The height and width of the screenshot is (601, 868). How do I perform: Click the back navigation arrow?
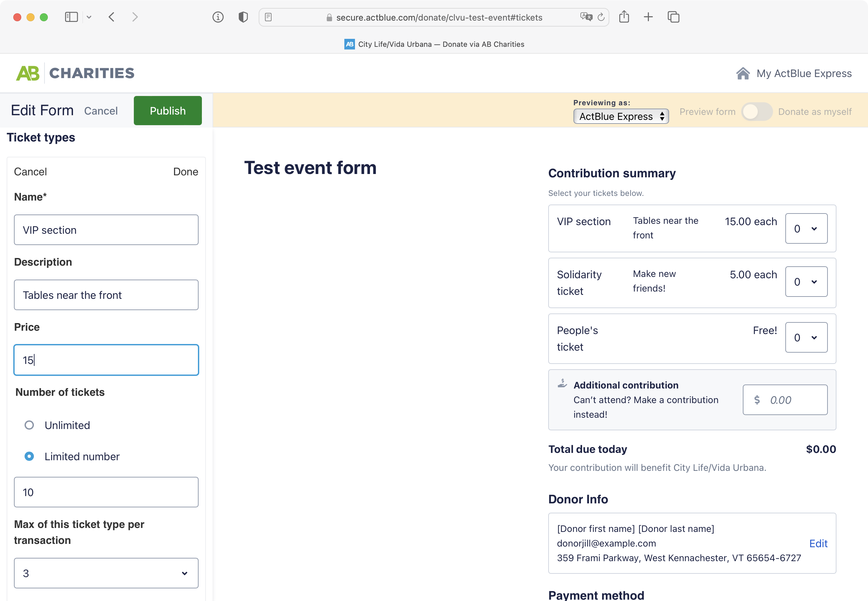tap(112, 17)
